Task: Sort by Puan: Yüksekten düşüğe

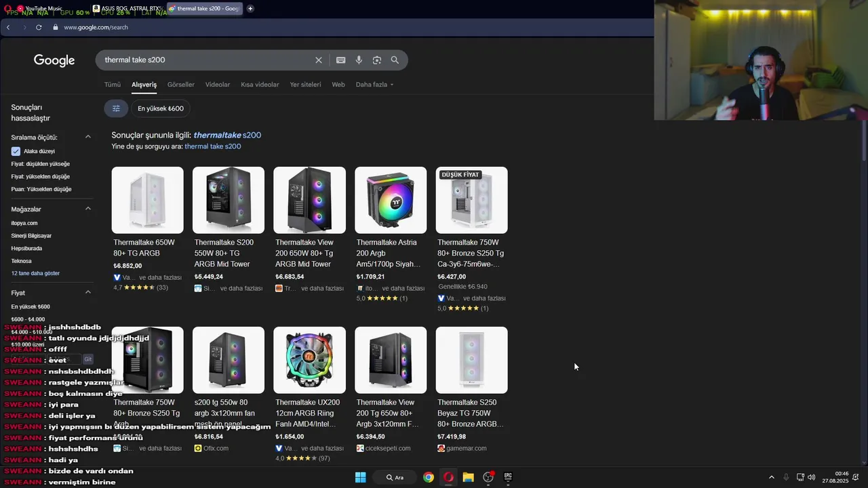Action: tap(41, 189)
